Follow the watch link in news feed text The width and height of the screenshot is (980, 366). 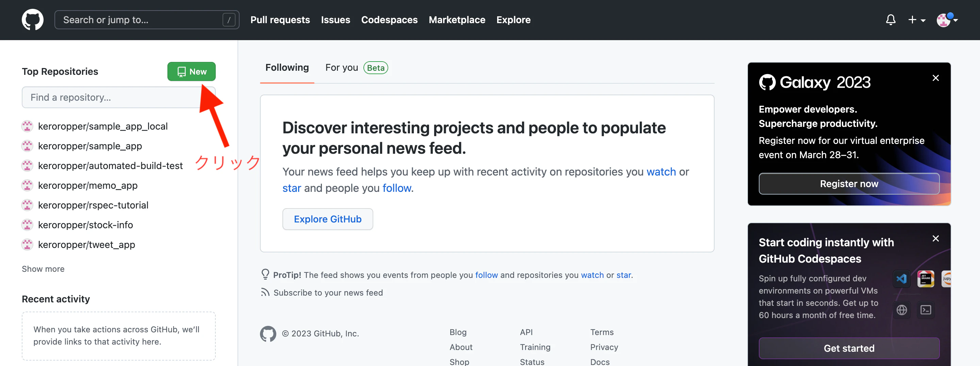pyautogui.click(x=661, y=172)
